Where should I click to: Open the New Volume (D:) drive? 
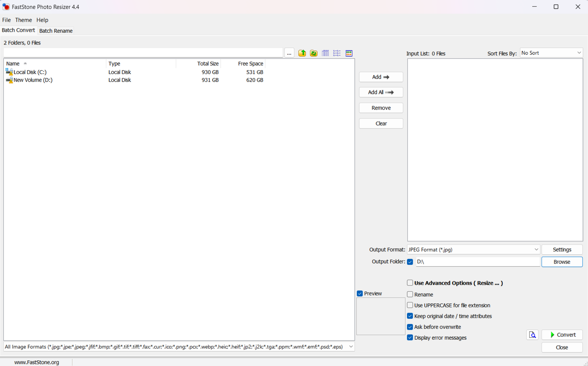tap(33, 80)
